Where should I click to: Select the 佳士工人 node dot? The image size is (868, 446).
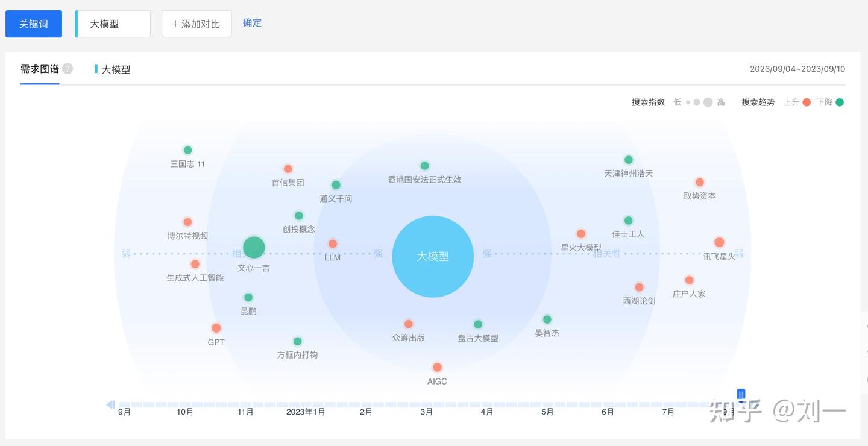629,221
